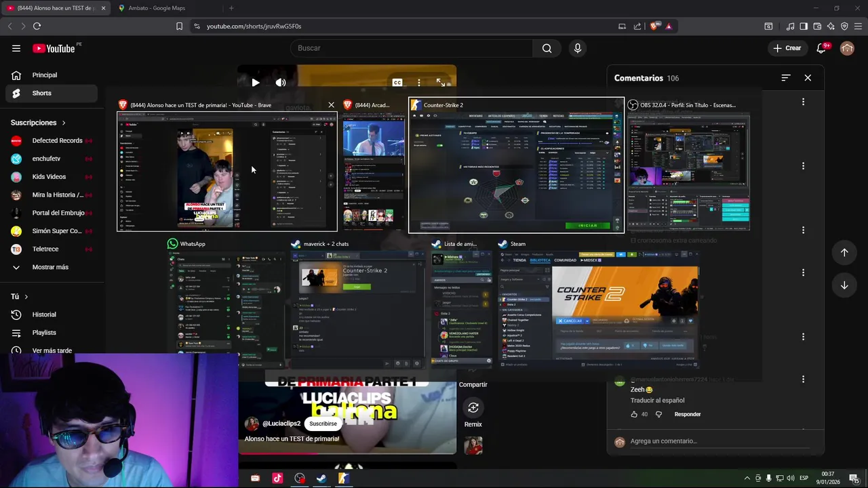Click Traducir al español
868x488 pixels.
click(657, 401)
